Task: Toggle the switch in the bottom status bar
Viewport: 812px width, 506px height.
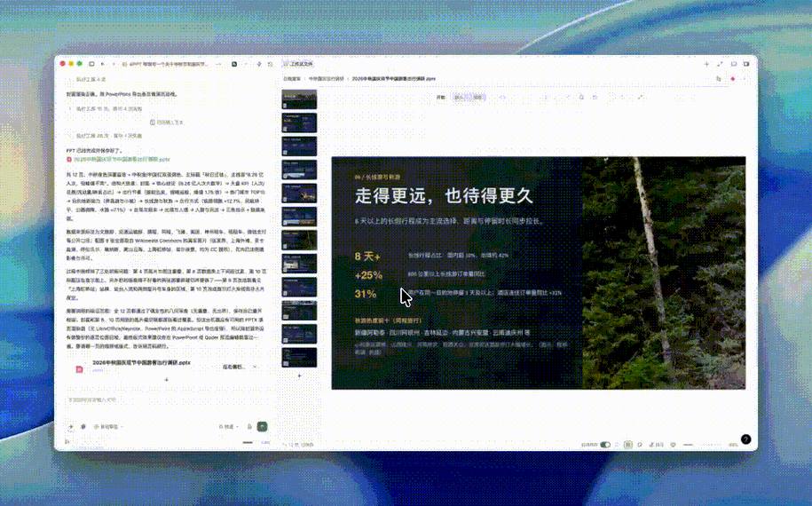Action: 605,445
